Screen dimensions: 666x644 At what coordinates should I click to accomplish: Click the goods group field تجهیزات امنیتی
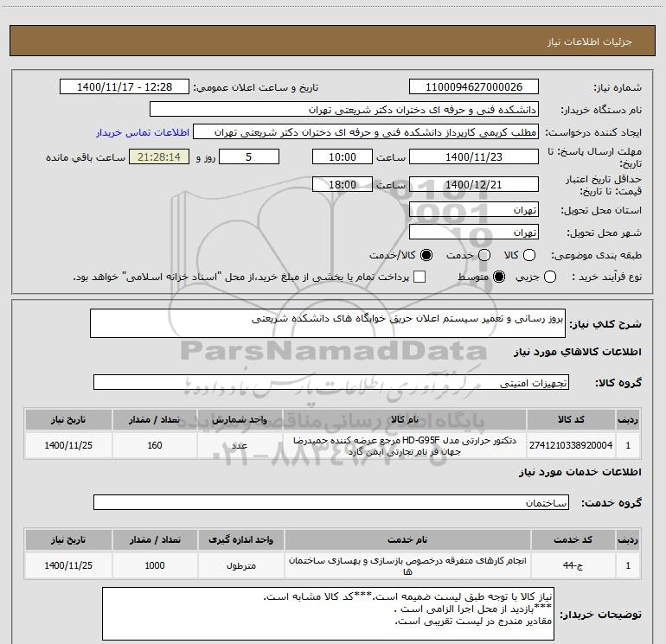point(331,382)
